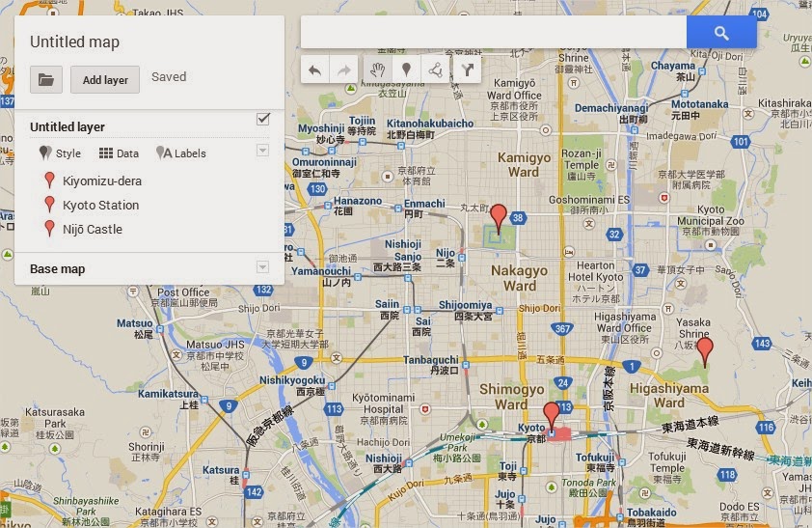Screen dimensions: 812x528
Task: Click the route 143 road shield
Action: [762, 343]
